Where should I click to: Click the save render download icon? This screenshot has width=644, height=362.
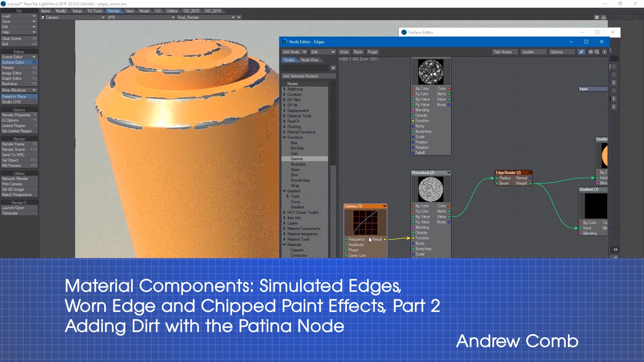click(x=604, y=17)
